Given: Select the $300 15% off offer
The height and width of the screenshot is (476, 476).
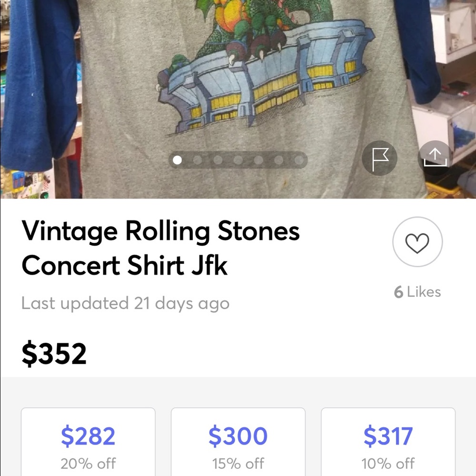Looking at the screenshot, I should click(238, 442).
